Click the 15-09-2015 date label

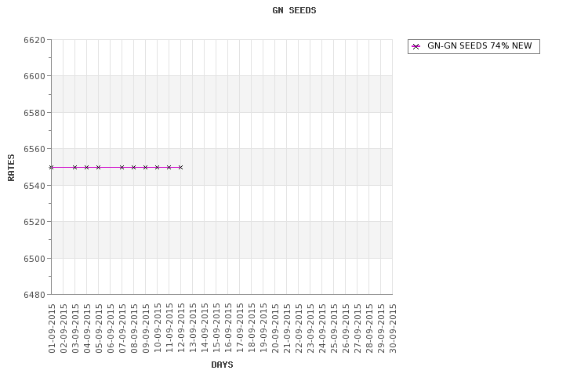pos(216,328)
